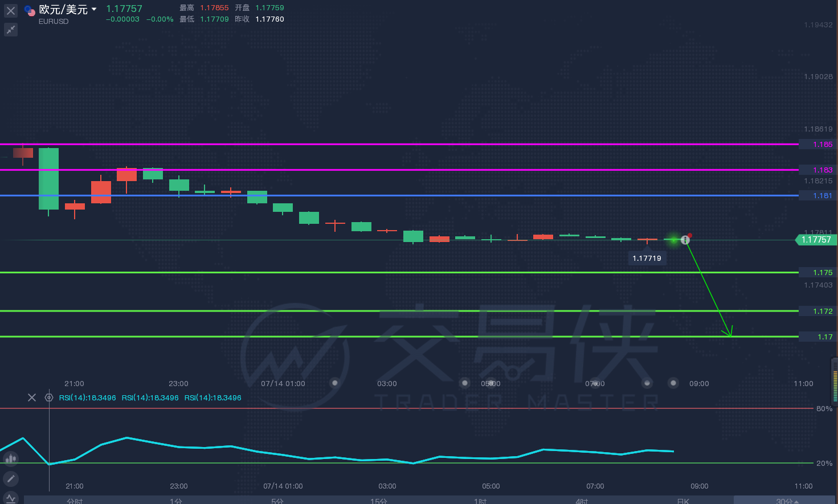Click the 1.185 magenta line price label
Viewport: 838px width, 504px height.
pos(818,144)
